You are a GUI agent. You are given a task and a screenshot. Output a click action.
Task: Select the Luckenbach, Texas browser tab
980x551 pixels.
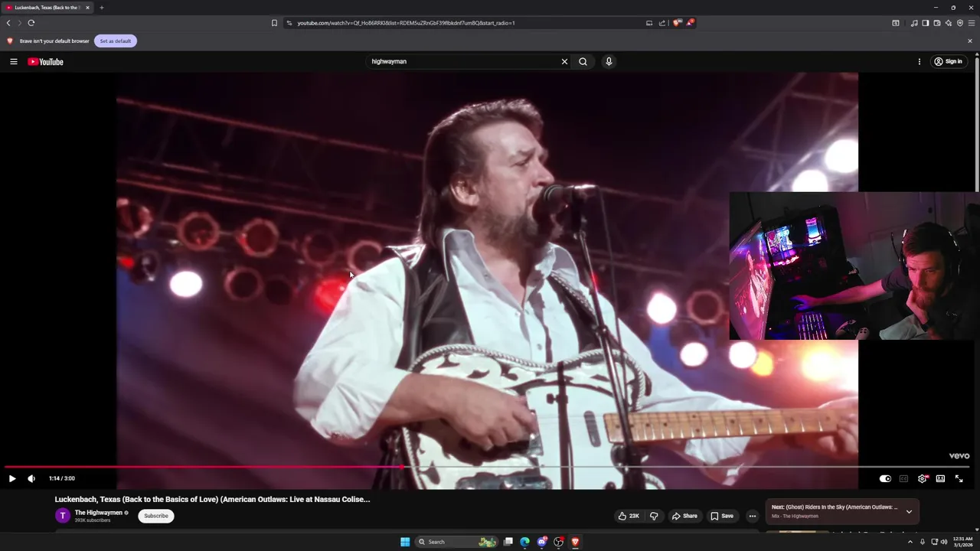click(x=47, y=8)
